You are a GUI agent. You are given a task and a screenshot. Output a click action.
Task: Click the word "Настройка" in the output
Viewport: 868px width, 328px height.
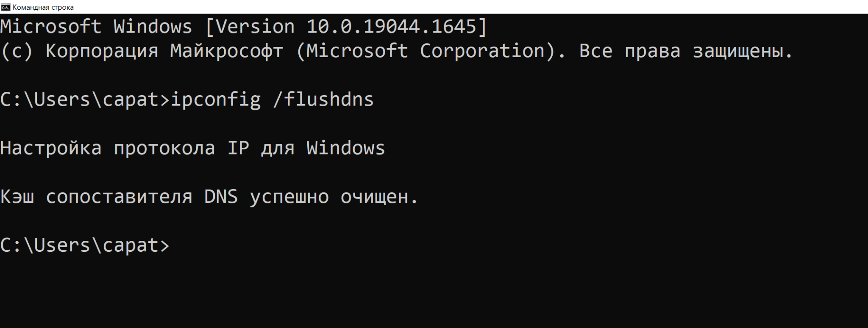coord(51,149)
